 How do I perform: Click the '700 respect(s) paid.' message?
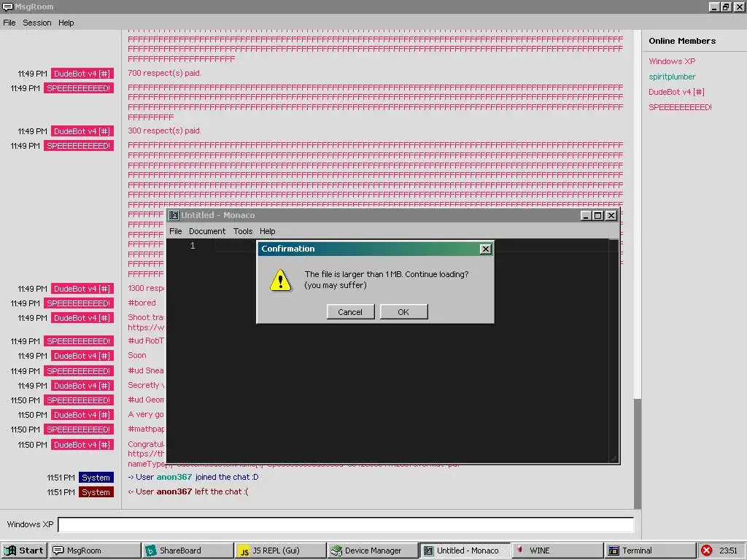pyautogui.click(x=164, y=73)
